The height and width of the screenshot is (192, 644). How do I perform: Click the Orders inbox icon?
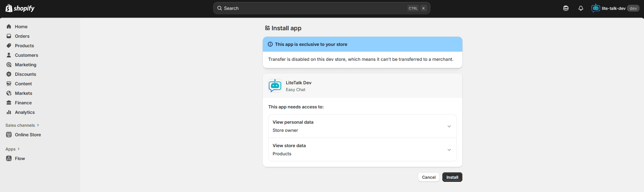pos(9,36)
